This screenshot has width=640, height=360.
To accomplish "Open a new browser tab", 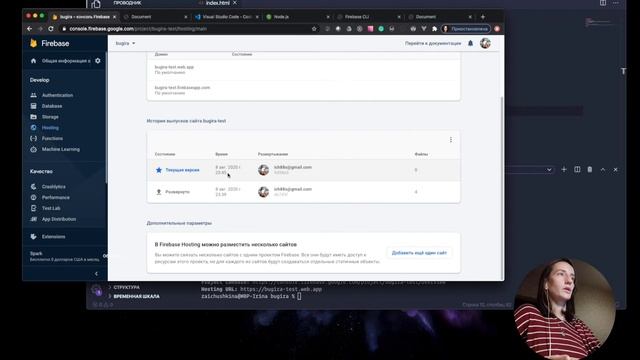I will [483, 17].
